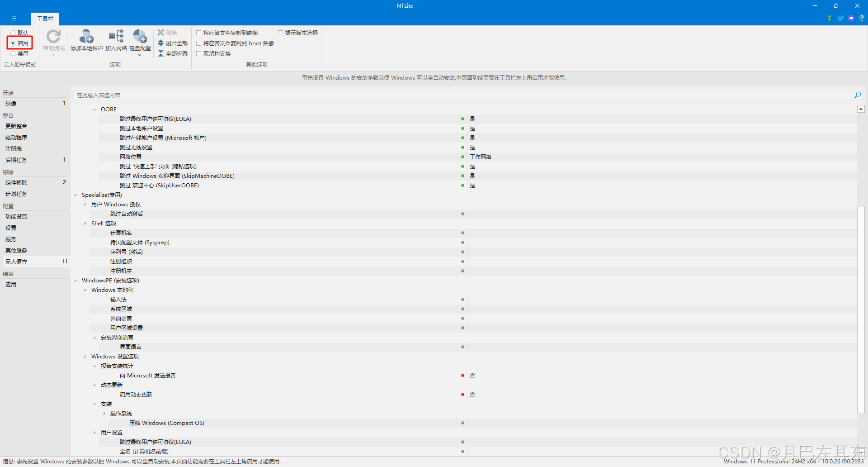Screen dimensions: 868x467
Task: Select 压缩 Windows (Compact OS) row
Action: [482, 423]
